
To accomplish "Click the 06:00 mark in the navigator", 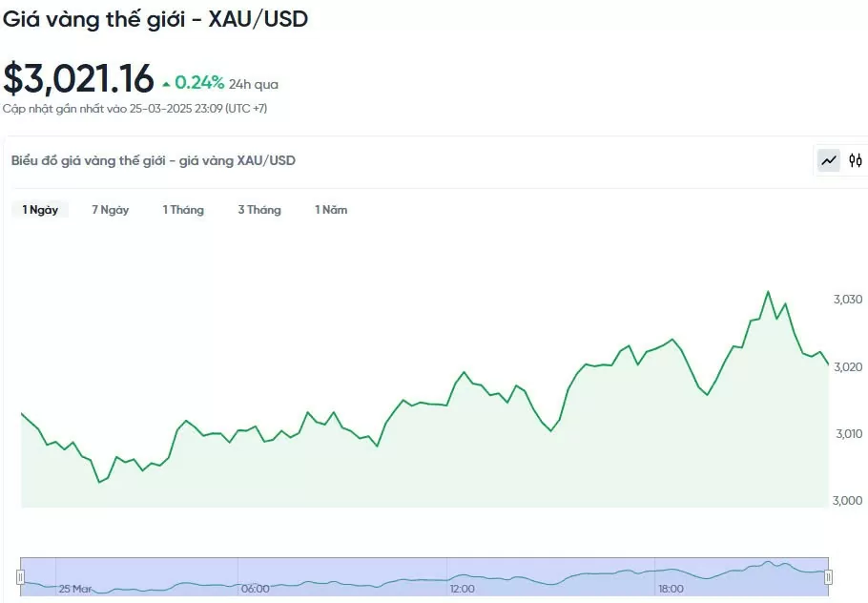I will point(255,589).
